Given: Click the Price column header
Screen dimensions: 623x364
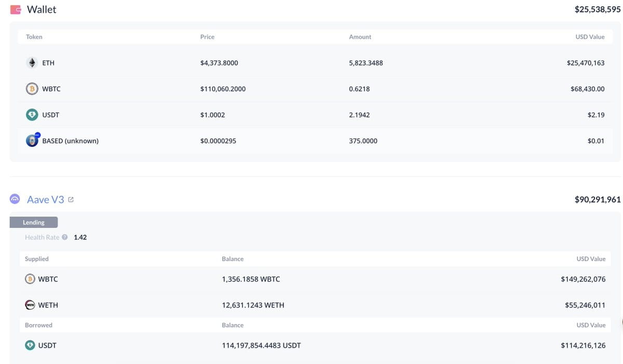Looking at the screenshot, I should pyautogui.click(x=207, y=37).
